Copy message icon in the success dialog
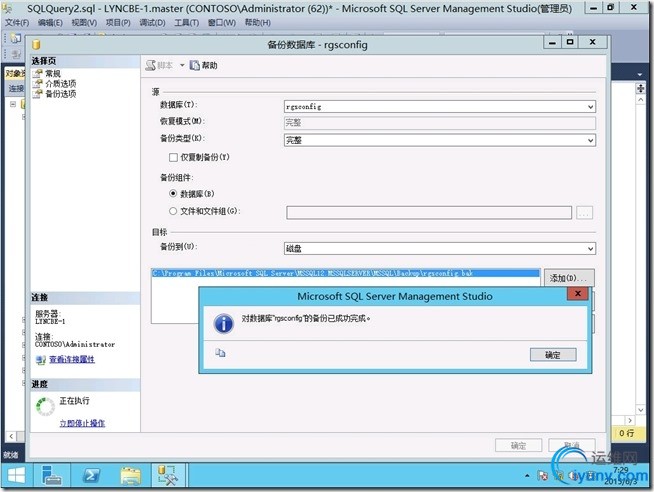 click(220, 353)
